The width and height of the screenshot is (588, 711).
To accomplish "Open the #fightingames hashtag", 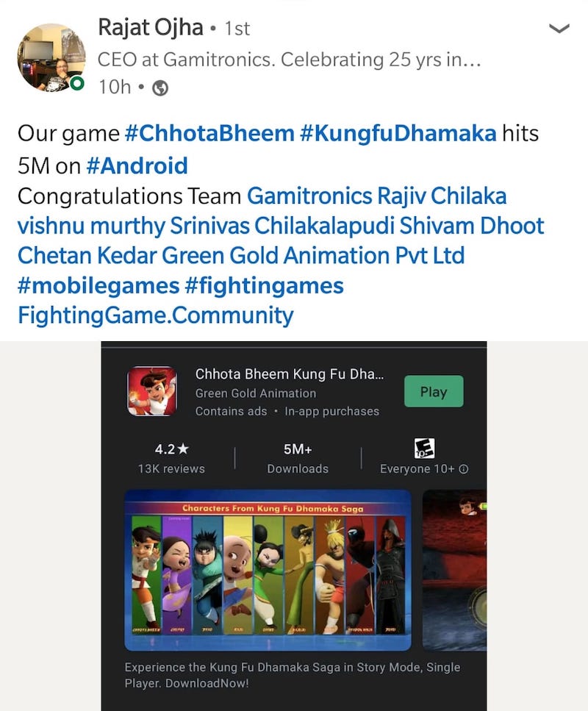I will (265, 286).
